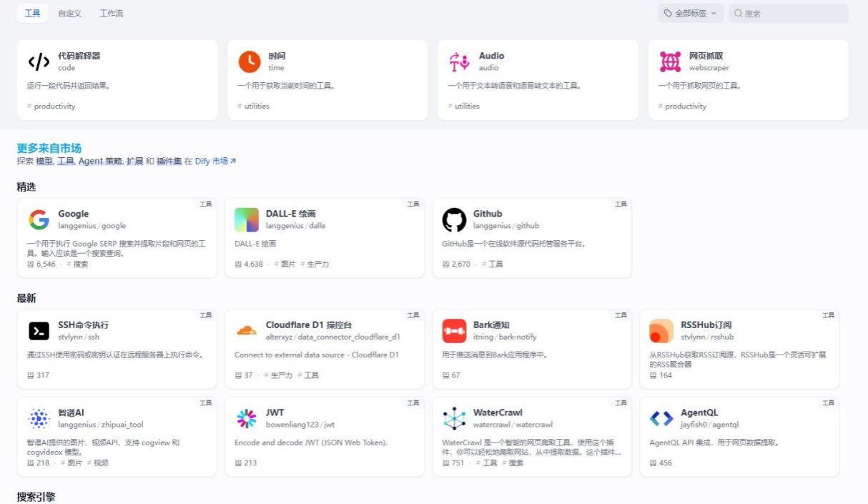Click the pink Webscraper icon

[x=670, y=62]
